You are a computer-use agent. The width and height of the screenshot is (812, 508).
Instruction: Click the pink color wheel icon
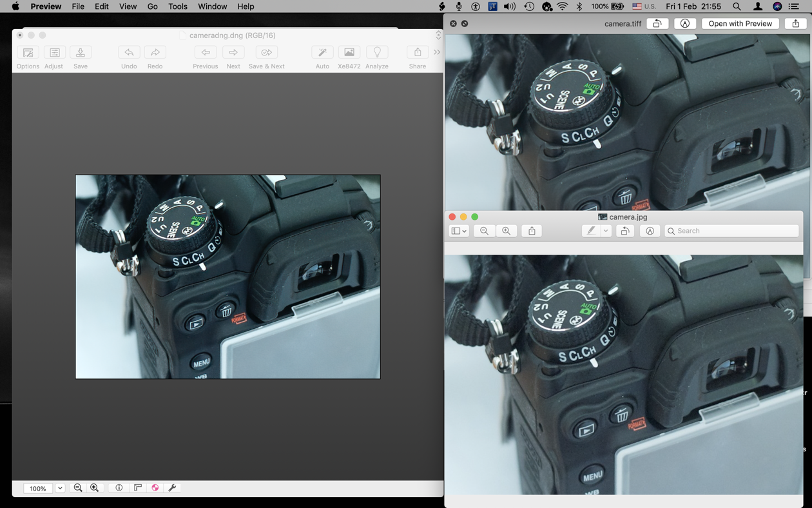click(155, 488)
